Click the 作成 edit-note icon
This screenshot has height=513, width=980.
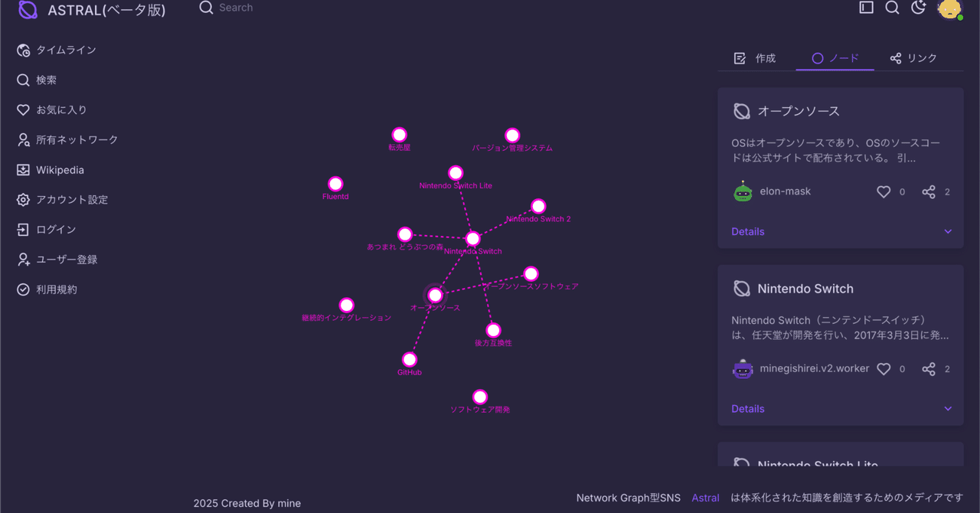click(x=740, y=58)
